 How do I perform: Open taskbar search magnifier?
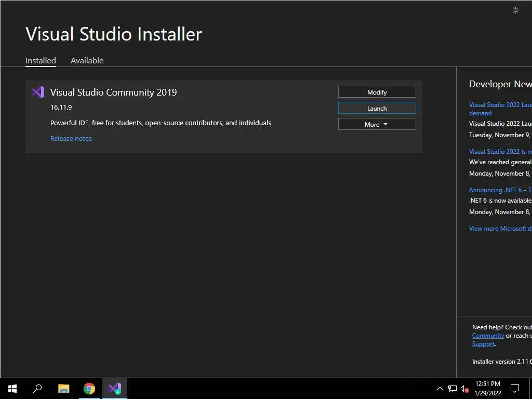point(37,389)
